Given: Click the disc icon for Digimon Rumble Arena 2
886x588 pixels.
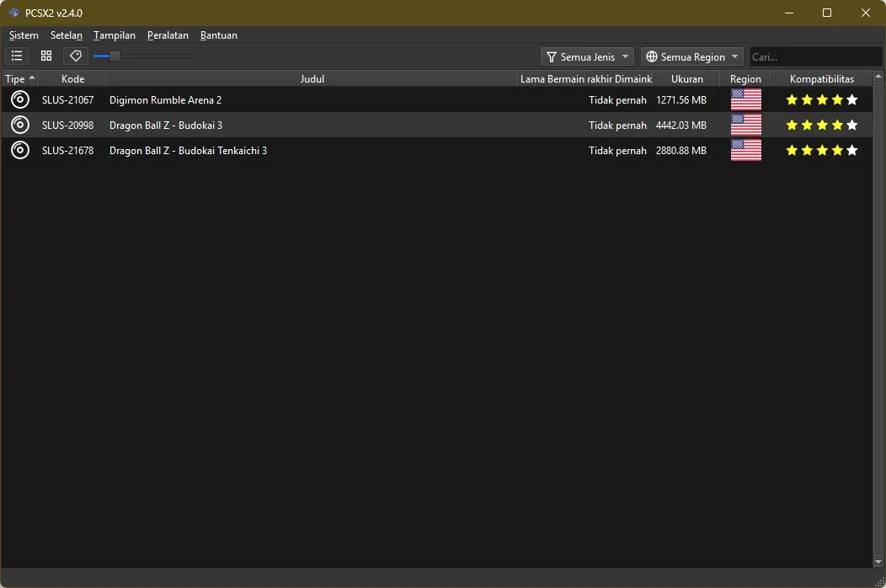Looking at the screenshot, I should 20,100.
